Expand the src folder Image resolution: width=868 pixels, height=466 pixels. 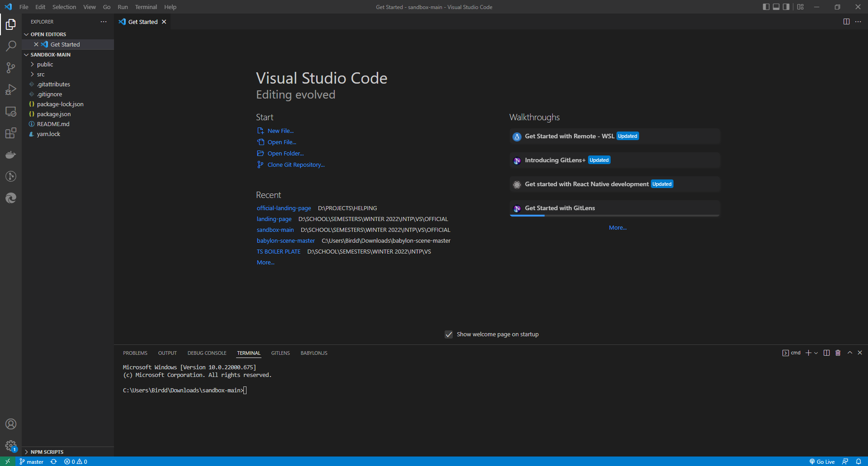(x=40, y=74)
